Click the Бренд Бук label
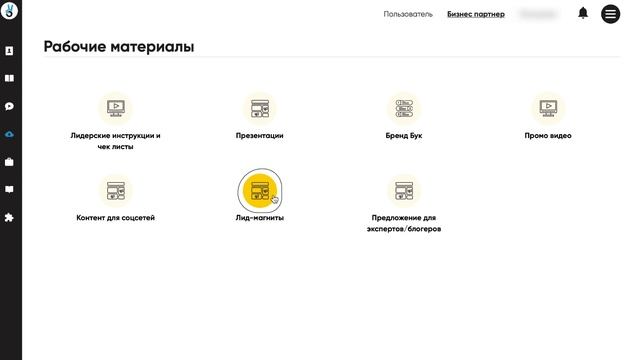640x360 pixels. (404, 136)
